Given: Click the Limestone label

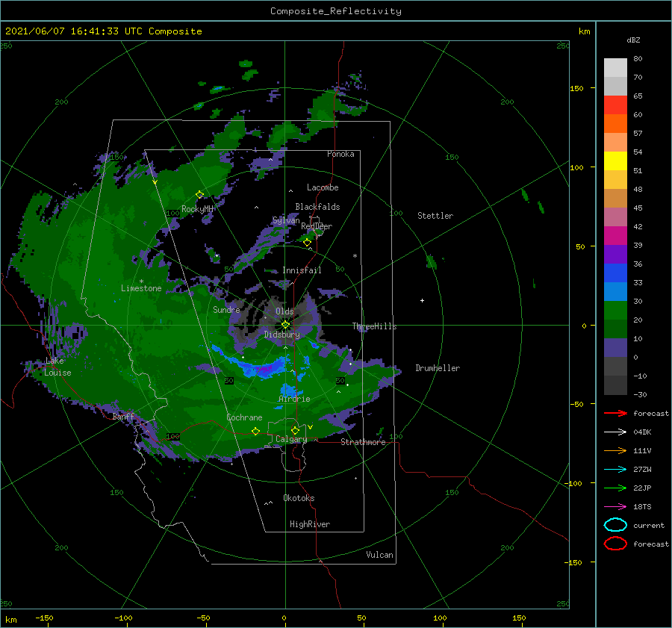Looking at the screenshot, I should tap(141, 288).
